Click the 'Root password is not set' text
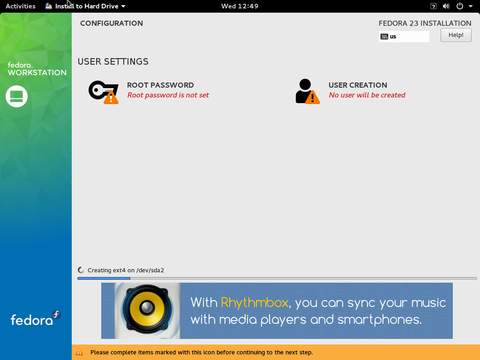This screenshot has width=480, height=360. 168,95
